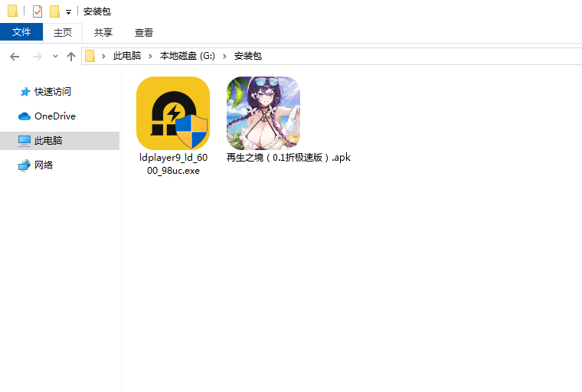Go up one folder level with Up arrow

[71, 57]
